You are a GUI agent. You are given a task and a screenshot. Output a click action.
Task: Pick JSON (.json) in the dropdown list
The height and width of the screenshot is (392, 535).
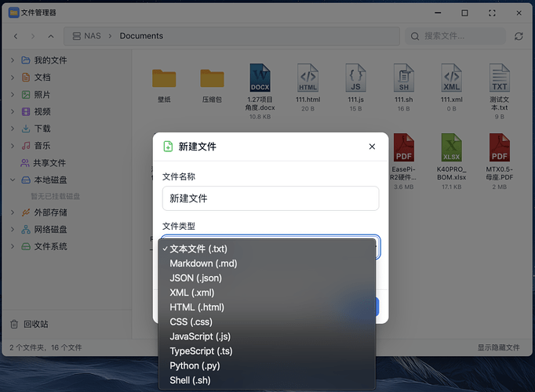coord(195,278)
